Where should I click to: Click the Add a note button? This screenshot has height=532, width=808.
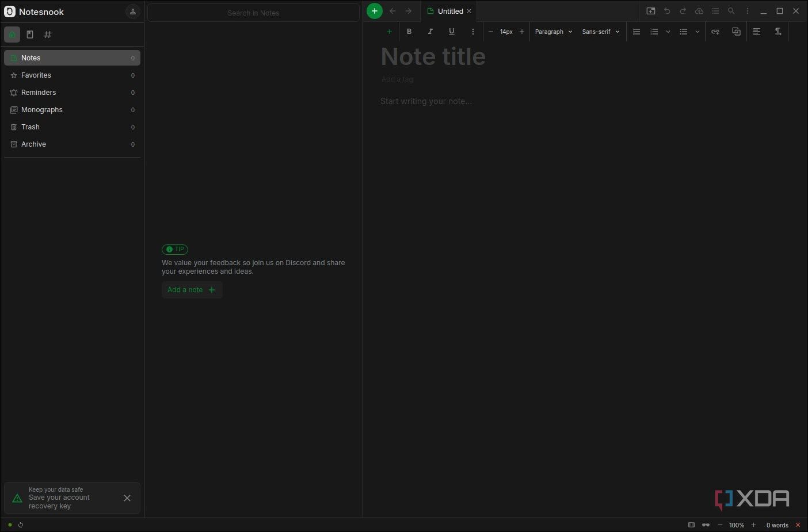pyautogui.click(x=192, y=290)
